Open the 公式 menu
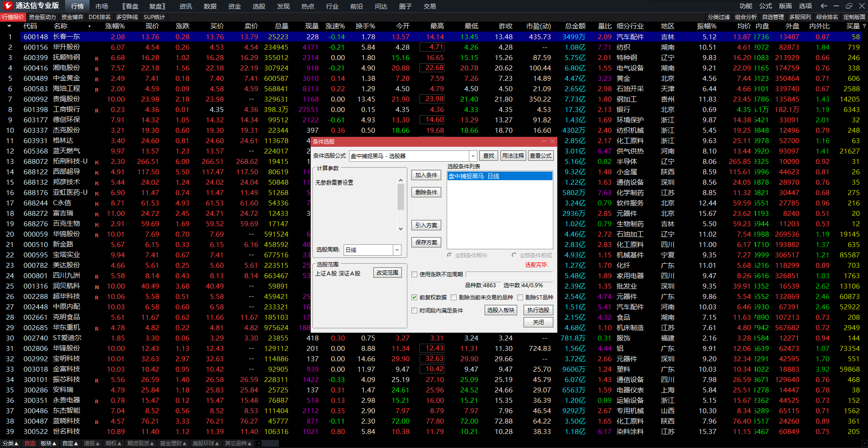The image size is (868, 448). click(x=765, y=6)
